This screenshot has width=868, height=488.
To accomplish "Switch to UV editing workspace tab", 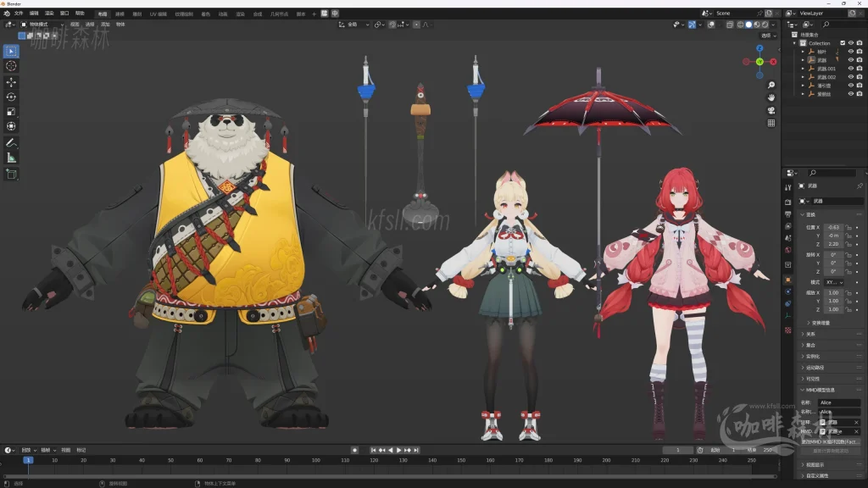I will pyautogui.click(x=158, y=14).
